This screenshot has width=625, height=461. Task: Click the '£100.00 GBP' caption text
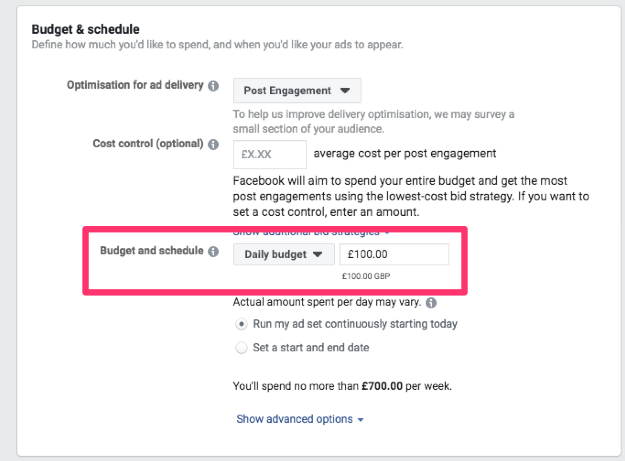click(366, 276)
